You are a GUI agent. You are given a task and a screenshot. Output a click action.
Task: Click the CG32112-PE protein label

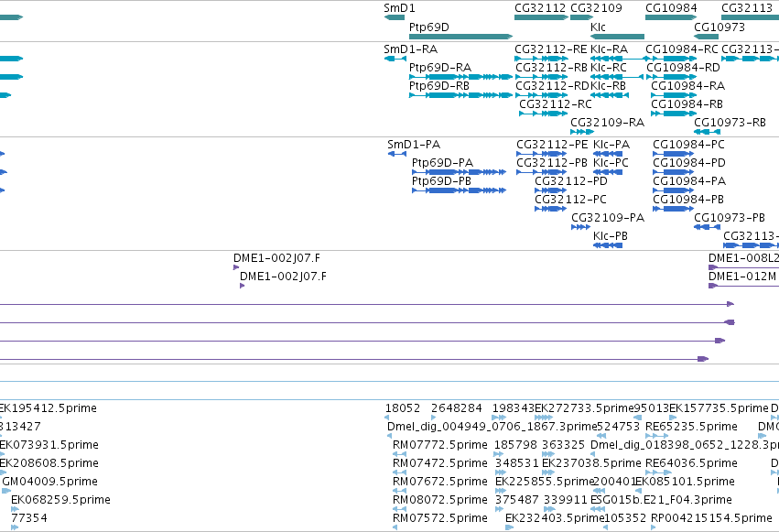(552, 145)
